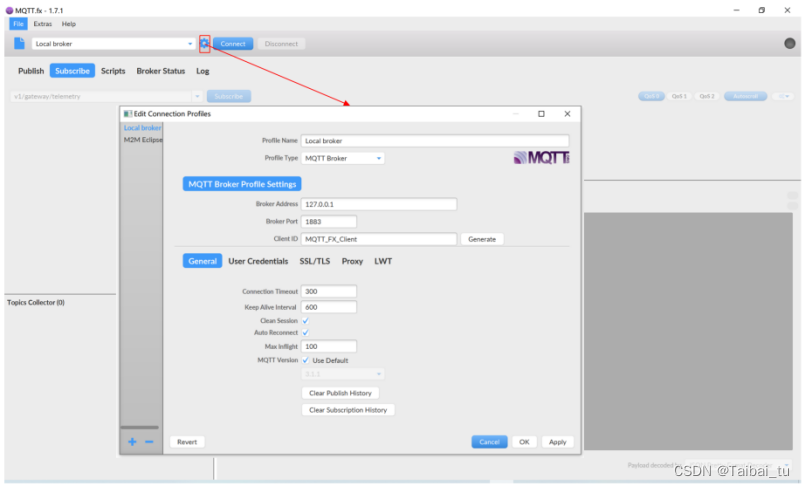Toggle Auto Reconnect checkbox
Image resolution: width=805 pixels, height=487 pixels.
[305, 333]
